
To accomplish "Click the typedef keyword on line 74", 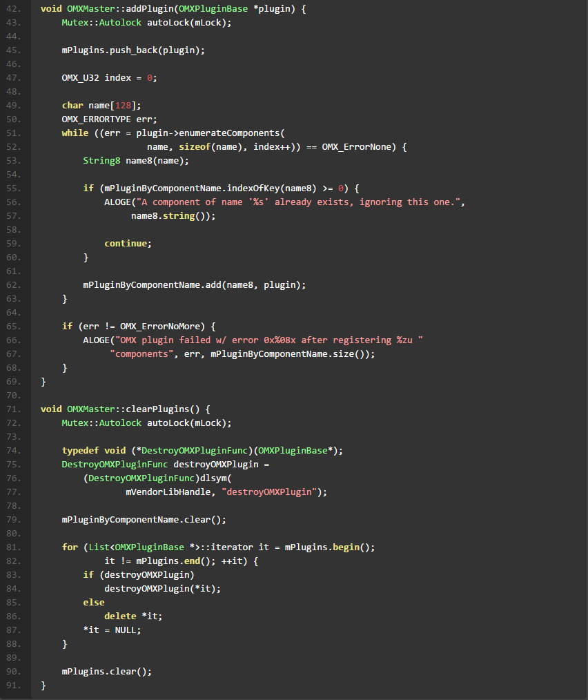I will tap(80, 451).
